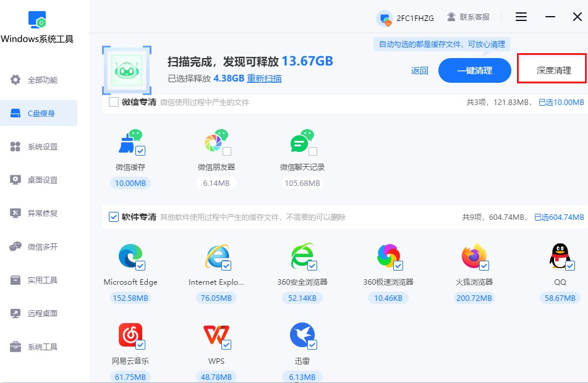Click the 微信缓存 broom icon

[x=130, y=141]
